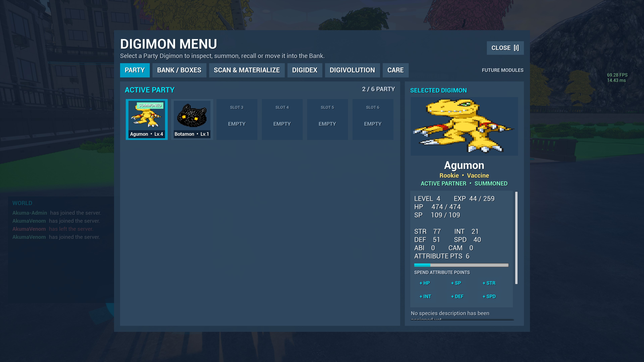
Task: Open the Bank / Boxes tab
Action: click(179, 70)
